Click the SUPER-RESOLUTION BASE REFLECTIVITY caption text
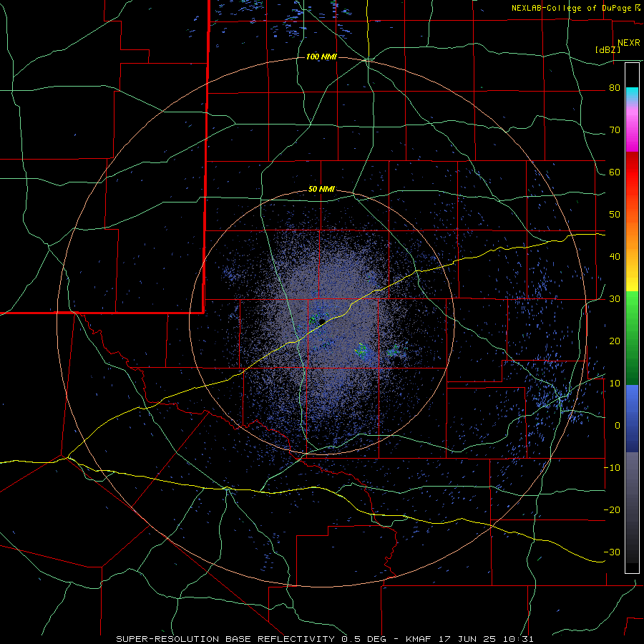644x644 pixels. pos(225,639)
